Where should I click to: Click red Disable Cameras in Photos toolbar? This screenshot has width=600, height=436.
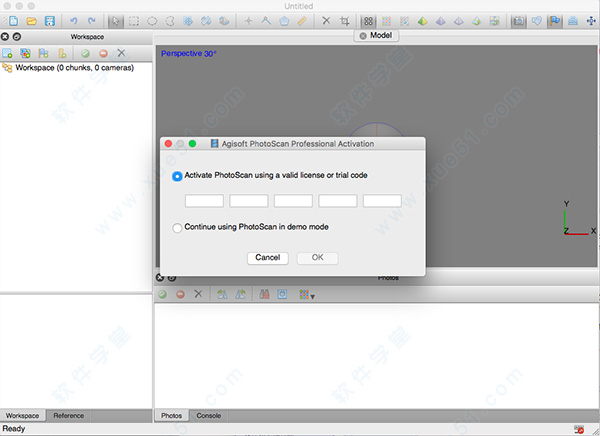tap(180, 294)
